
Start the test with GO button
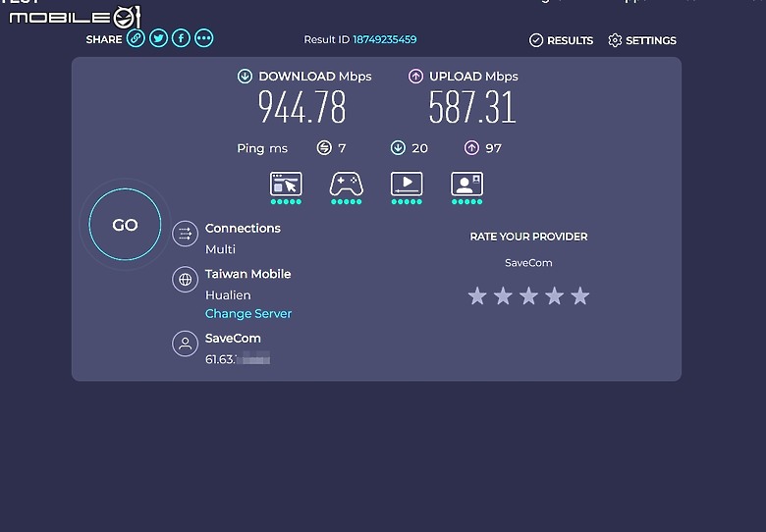pos(125,225)
